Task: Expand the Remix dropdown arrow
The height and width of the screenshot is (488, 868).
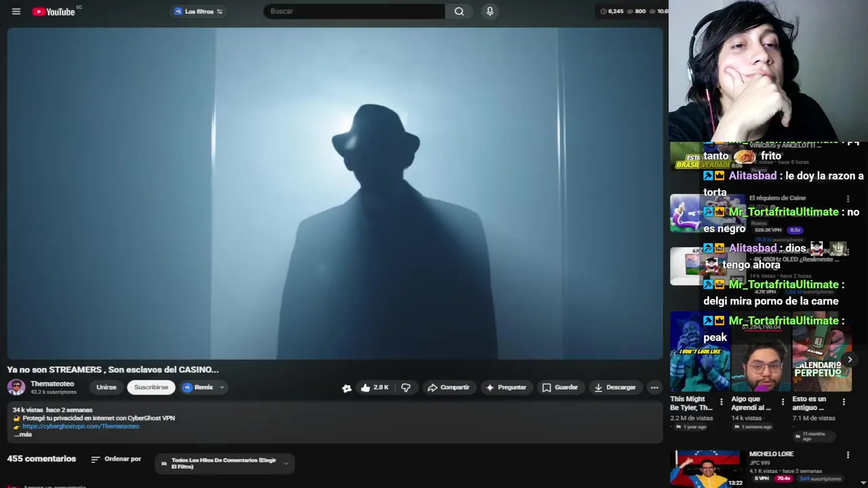Action: (x=222, y=387)
